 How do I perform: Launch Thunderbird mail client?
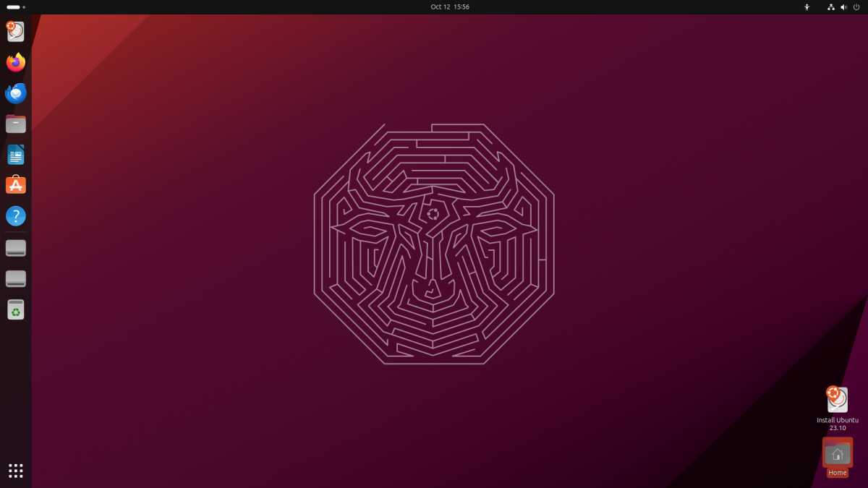point(15,93)
